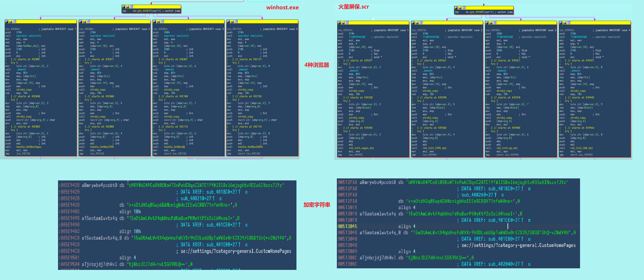Click group nodes icon on jpt_43930F jump node

(464, 8)
